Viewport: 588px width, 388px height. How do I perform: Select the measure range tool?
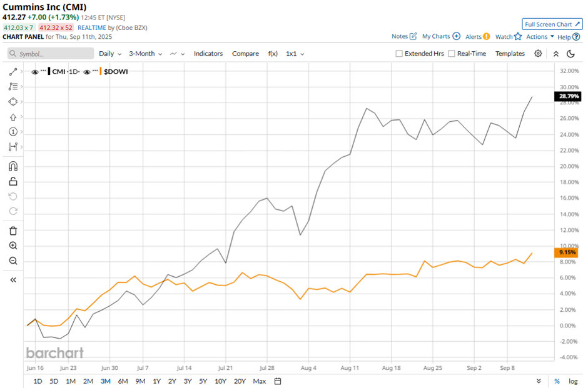[13, 147]
